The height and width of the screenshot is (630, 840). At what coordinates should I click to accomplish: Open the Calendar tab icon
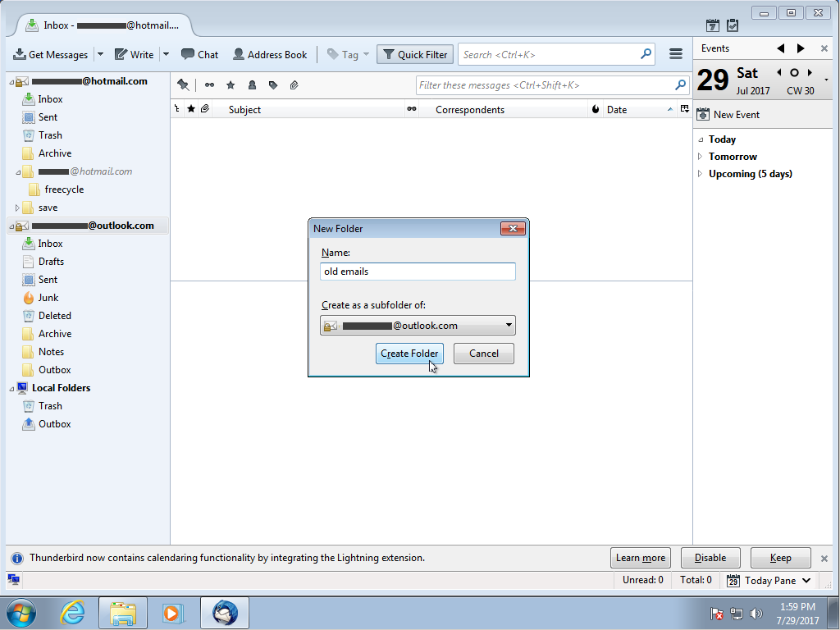pyautogui.click(x=713, y=25)
